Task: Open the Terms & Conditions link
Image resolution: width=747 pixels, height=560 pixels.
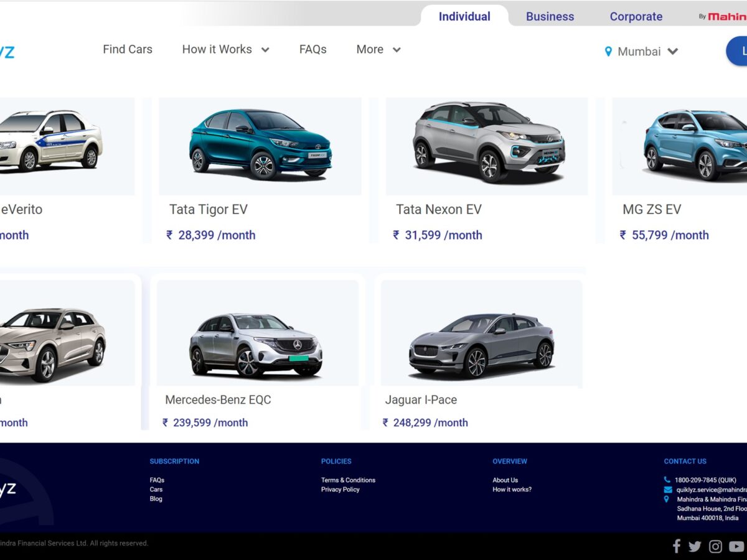Action: click(349, 480)
